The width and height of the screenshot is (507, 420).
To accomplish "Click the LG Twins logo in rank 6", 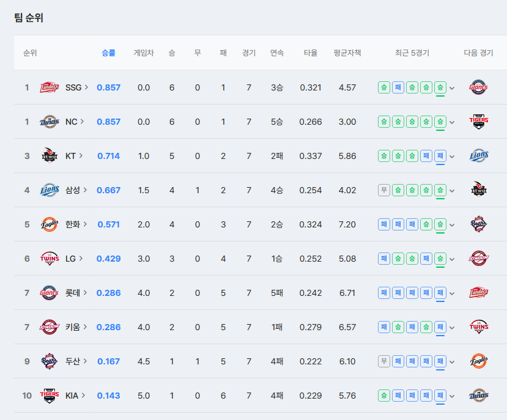I will [x=49, y=259].
